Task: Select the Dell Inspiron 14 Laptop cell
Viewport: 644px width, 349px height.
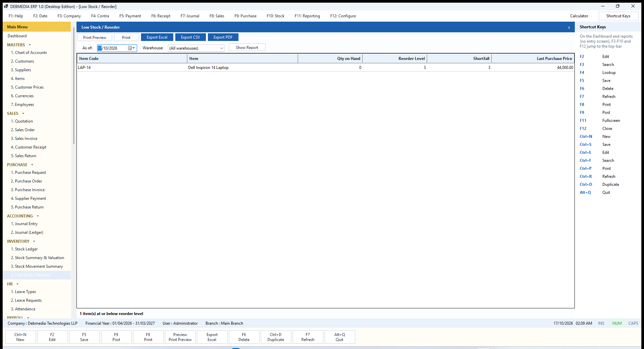Action: tap(242, 68)
